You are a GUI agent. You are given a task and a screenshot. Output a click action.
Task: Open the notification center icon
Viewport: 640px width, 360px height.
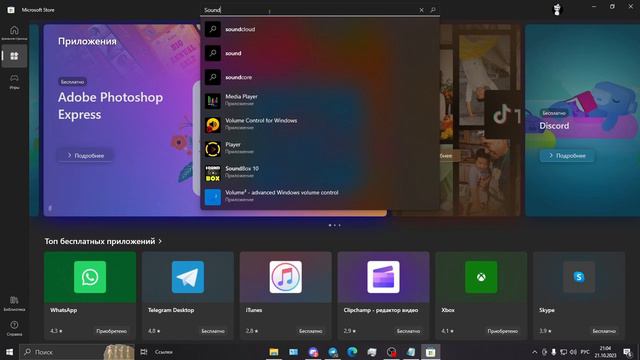pos(627,352)
